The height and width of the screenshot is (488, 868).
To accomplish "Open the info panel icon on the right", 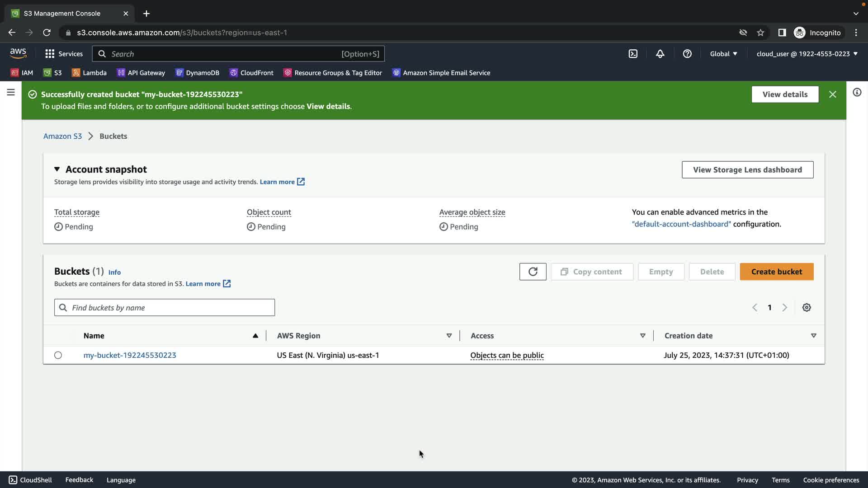I will pos(857,92).
